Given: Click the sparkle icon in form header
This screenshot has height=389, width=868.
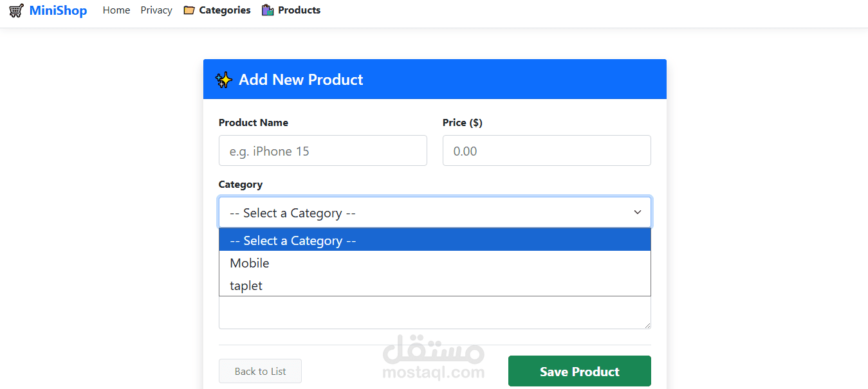Looking at the screenshot, I should click(x=224, y=80).
